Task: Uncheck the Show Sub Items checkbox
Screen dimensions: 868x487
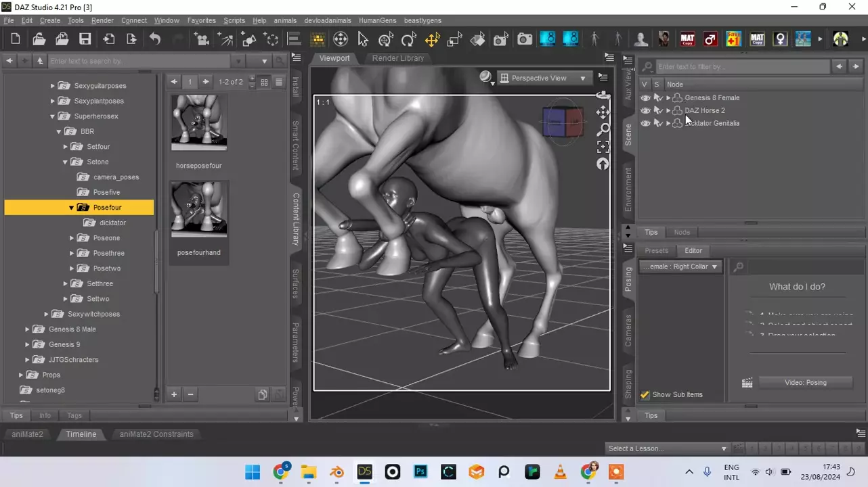Action: point(645,395)
